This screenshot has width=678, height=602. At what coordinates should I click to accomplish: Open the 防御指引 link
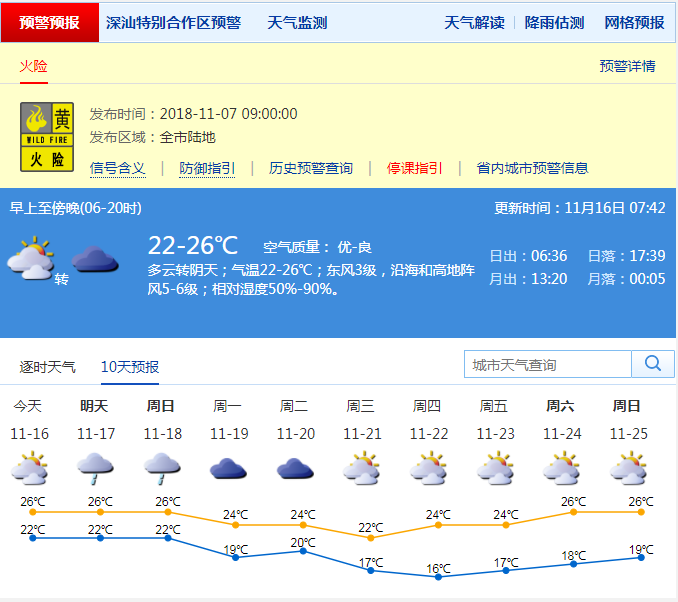(207, 168)
